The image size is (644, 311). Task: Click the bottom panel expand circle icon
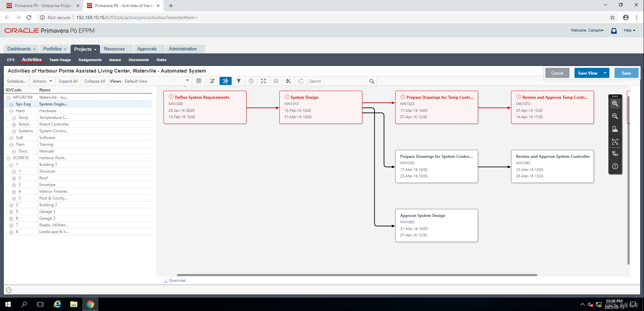coord(9,290)
